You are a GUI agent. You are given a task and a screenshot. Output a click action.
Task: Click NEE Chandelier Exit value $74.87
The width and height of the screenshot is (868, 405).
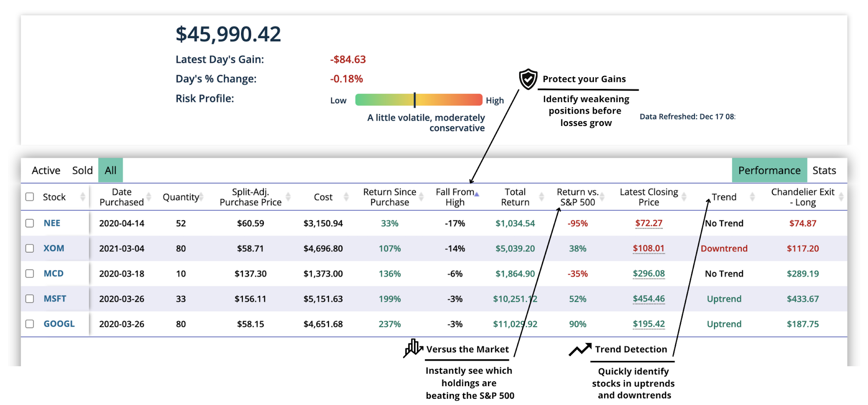803,223
